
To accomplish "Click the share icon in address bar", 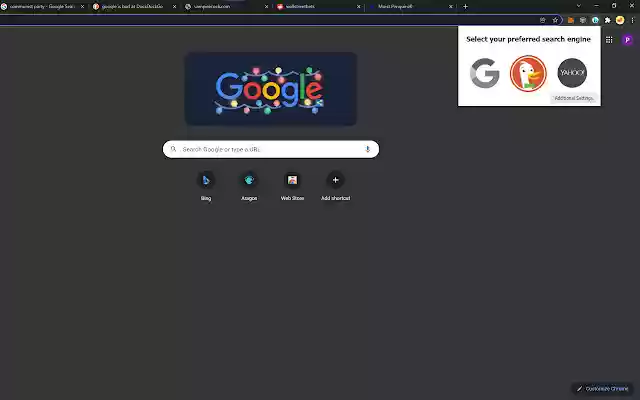I will click(542, 20).
